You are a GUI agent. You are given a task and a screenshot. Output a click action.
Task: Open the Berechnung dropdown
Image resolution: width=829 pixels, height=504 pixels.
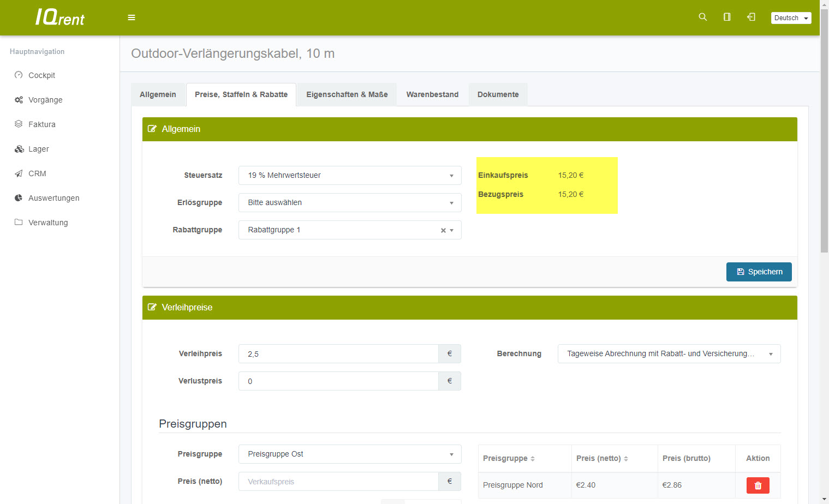669,354
